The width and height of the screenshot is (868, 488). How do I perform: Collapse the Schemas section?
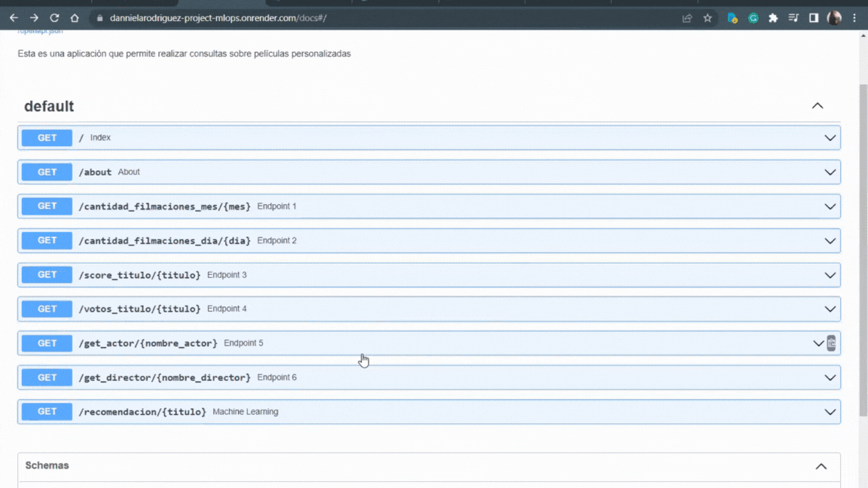(x=821, y=466)
